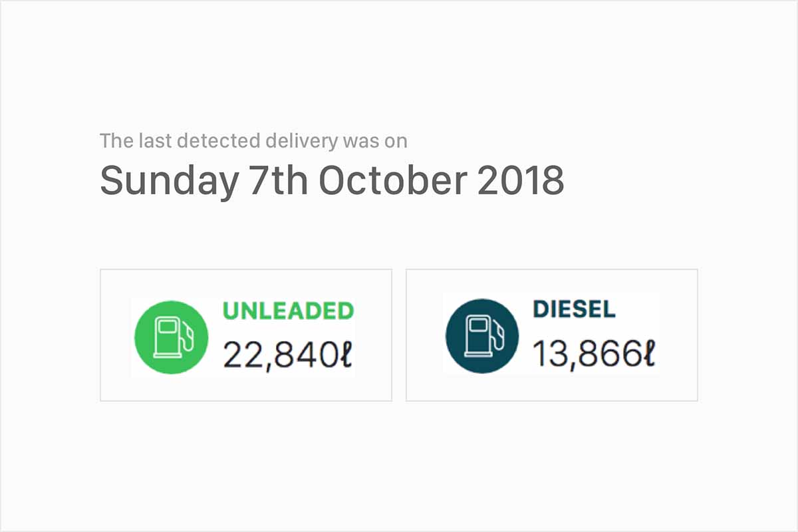
Task: Click the navy circle behind the Diesel pump
Action: (462, 356)
